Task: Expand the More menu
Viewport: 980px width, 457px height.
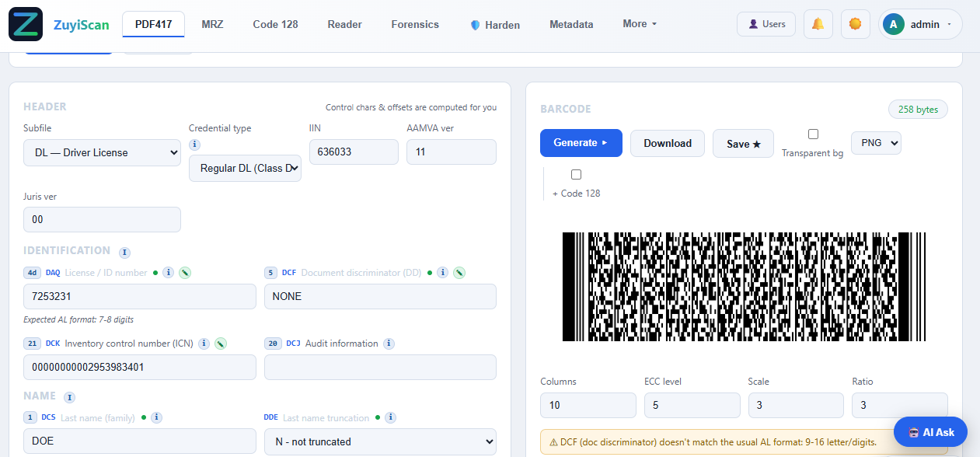Action: (x=640, y=24)
